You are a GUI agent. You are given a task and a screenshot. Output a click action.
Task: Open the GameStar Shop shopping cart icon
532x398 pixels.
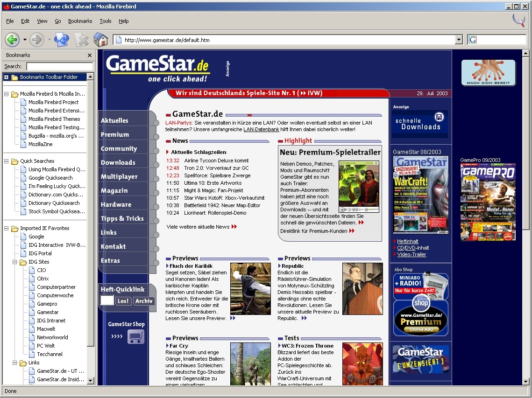pos(135,336)
